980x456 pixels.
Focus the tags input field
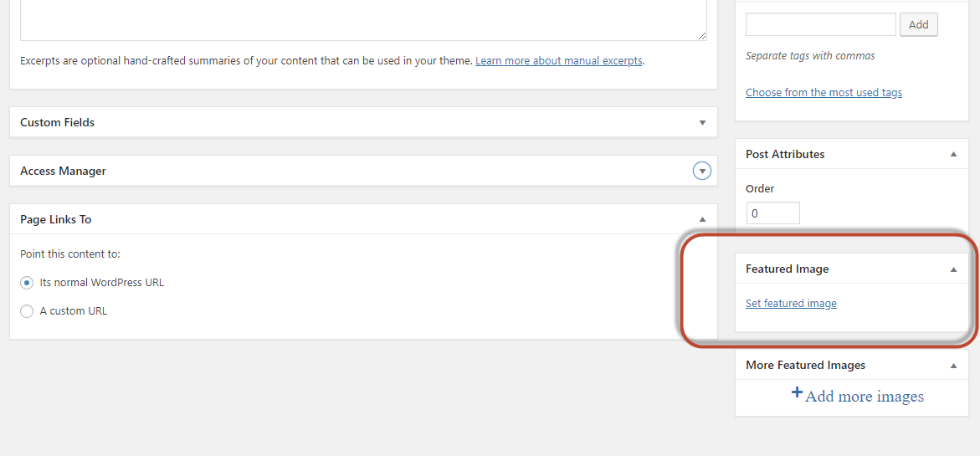820,24
